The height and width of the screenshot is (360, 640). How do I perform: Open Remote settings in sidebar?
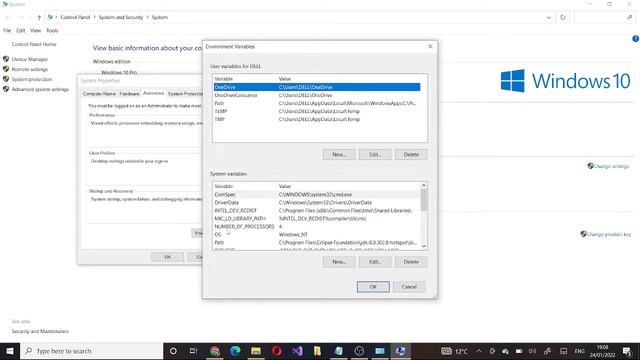[x=30, y=69]
